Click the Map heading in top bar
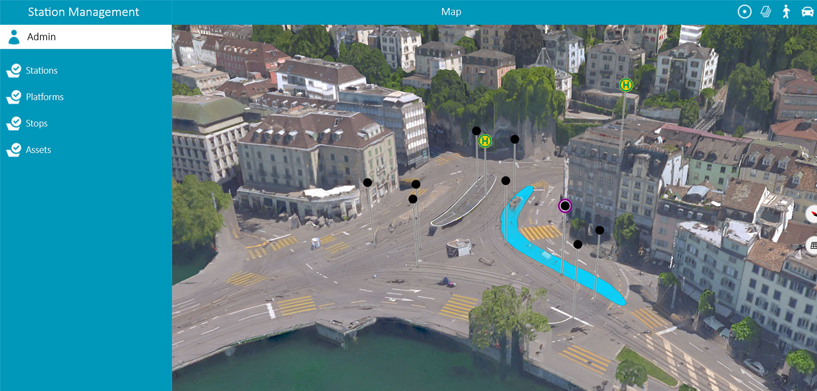817x391 pixels. click(451, 12)
